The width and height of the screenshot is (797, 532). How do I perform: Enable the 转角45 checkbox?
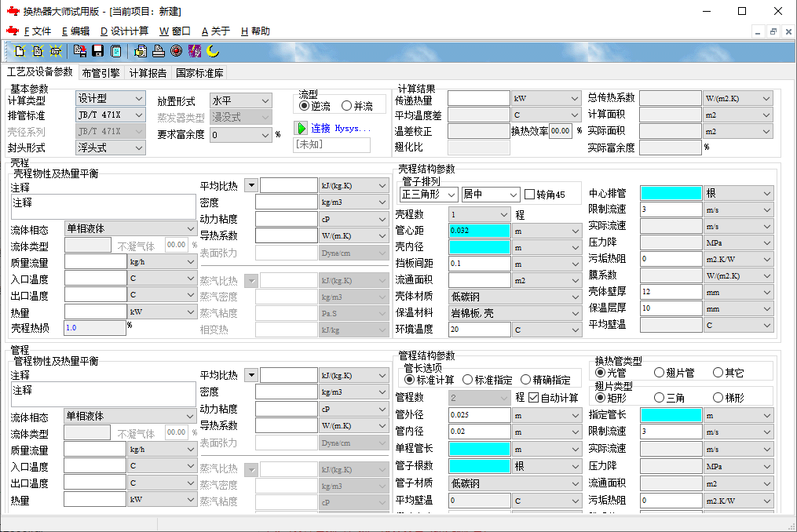pyautogui.click(x=530, y=194)
